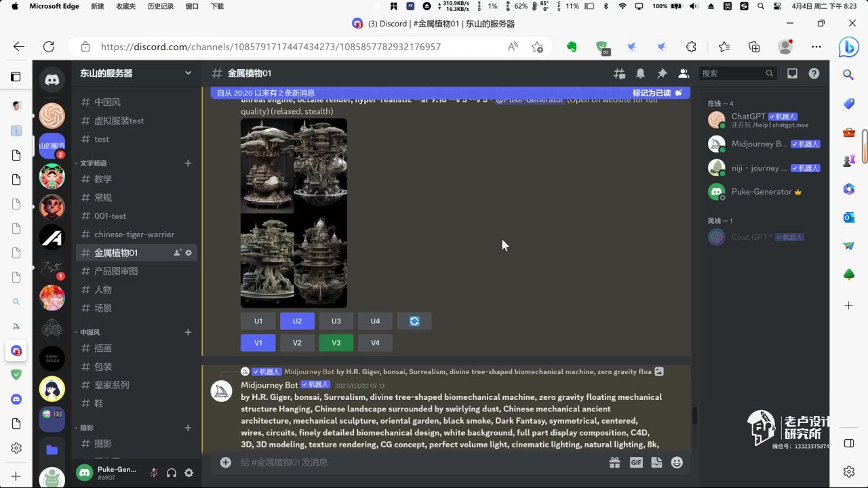Click the V2 variation button
Image resolution: width=868 pixels, height=488 pixels.
point(297,343)
